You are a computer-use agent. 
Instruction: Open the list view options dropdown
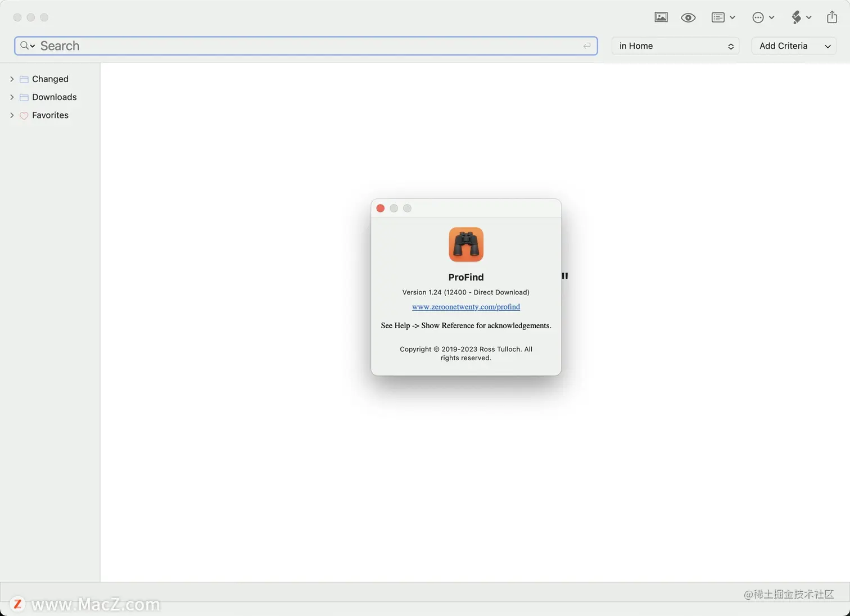click(x=723, y=17)
